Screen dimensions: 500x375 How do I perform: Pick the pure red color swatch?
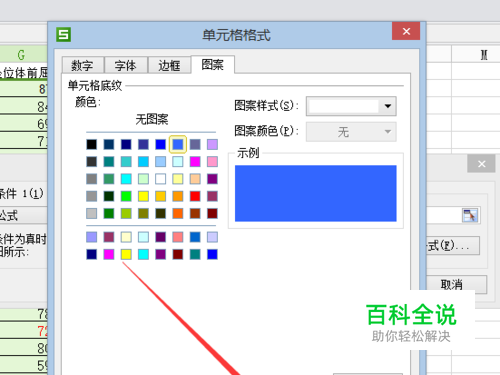click(195, 196)
